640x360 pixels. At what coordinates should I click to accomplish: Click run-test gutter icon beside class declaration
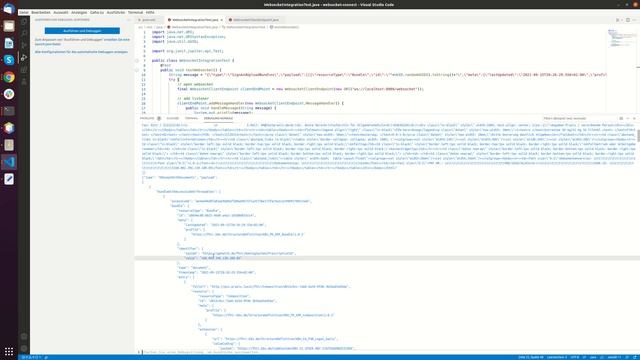tap(137, 60)
